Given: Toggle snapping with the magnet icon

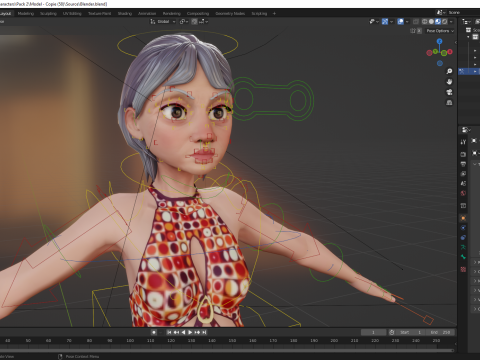Looking at the screenshot, I should (x=194, y=22).
